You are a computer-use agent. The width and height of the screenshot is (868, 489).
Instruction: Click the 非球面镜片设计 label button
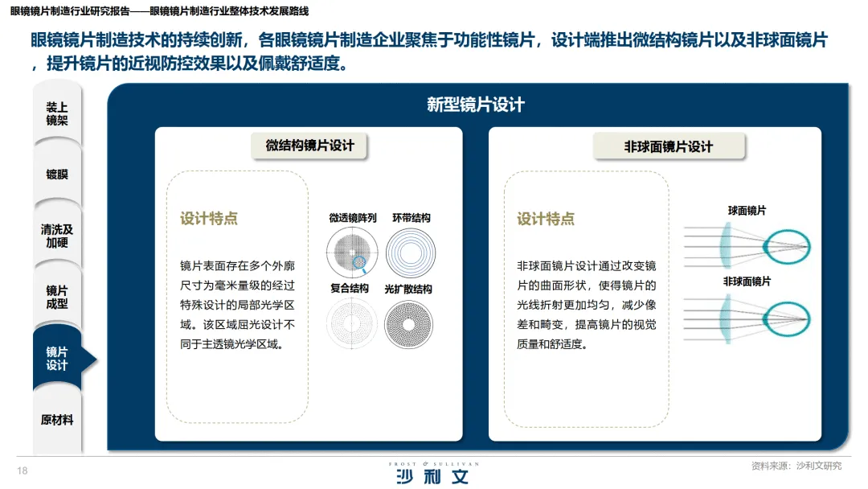(669, 146)
